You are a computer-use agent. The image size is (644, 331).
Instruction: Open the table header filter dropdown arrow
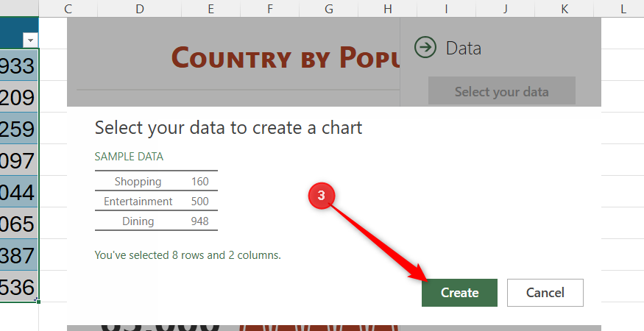[31, 40]
